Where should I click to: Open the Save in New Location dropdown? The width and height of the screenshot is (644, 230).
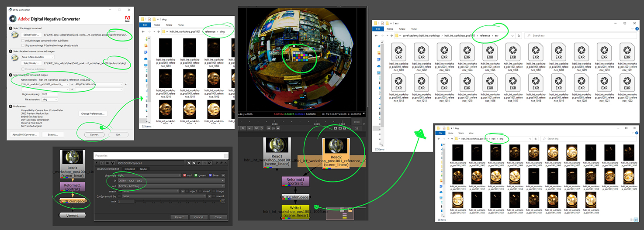(x=38, y=57)
